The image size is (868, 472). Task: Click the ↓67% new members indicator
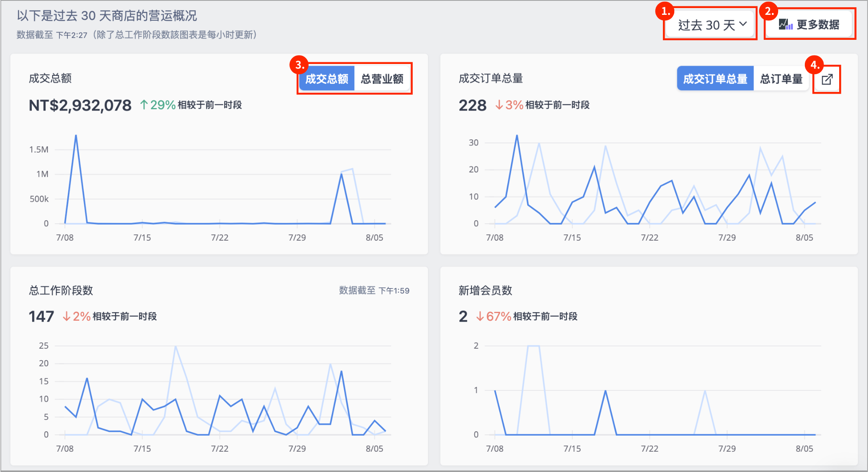pyautogui.click(x=493, y=317)
